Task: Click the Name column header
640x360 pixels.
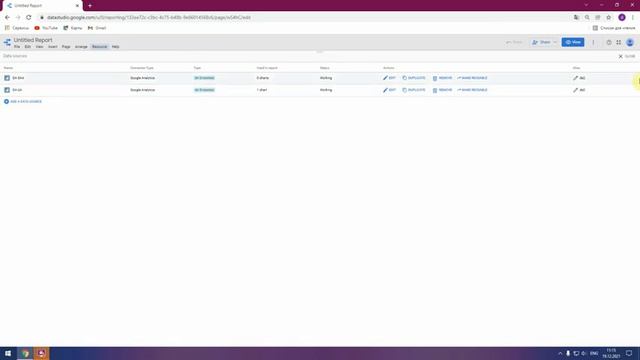Action: (8, 68)
